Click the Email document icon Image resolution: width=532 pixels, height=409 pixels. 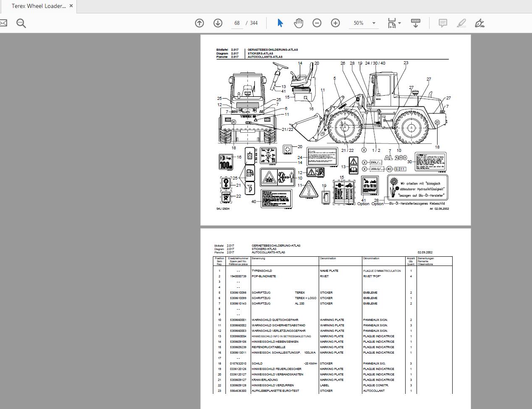[x=3, y=23]
